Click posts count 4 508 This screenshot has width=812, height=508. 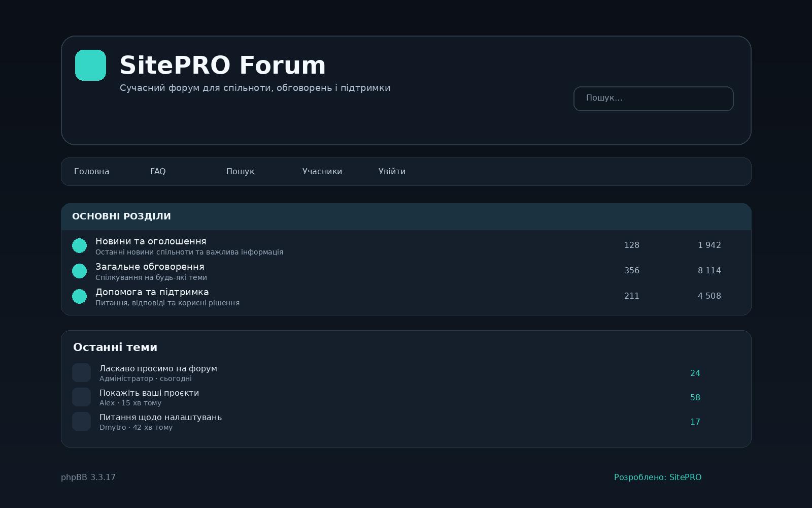tap(709, 296)
